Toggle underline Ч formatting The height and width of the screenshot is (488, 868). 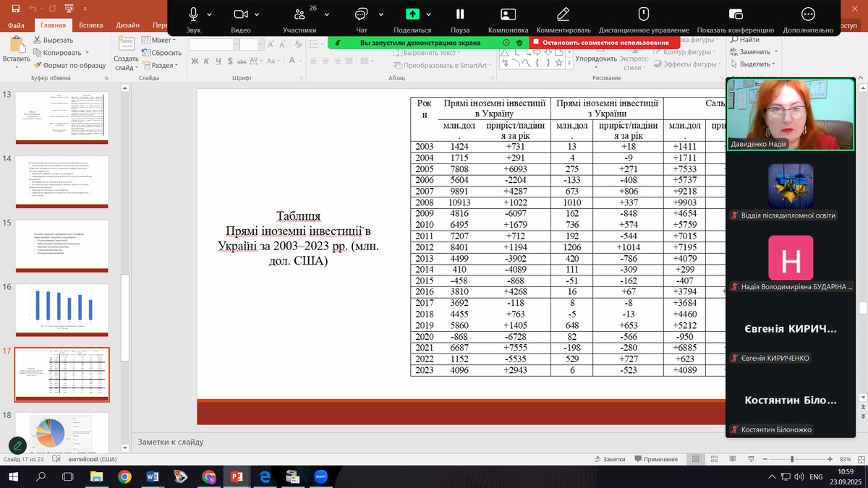(x=218, y=61)
